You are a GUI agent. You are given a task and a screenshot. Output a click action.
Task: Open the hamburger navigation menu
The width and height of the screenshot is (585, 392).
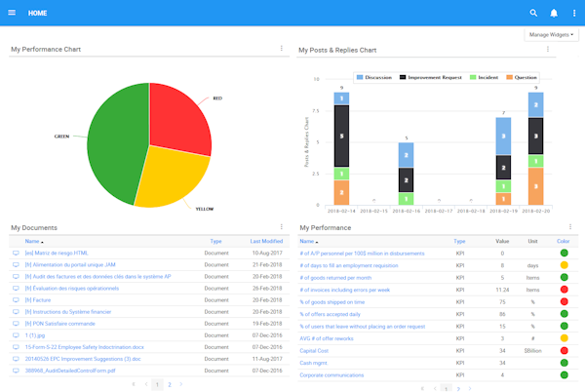tap(12, 13)
